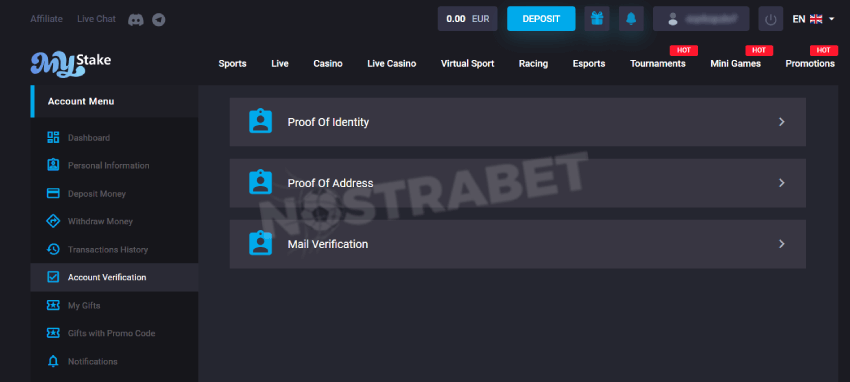Open Withdraw Money in sidebar
The width and height of the screenshot is (850, 382).
pos(100,222)
